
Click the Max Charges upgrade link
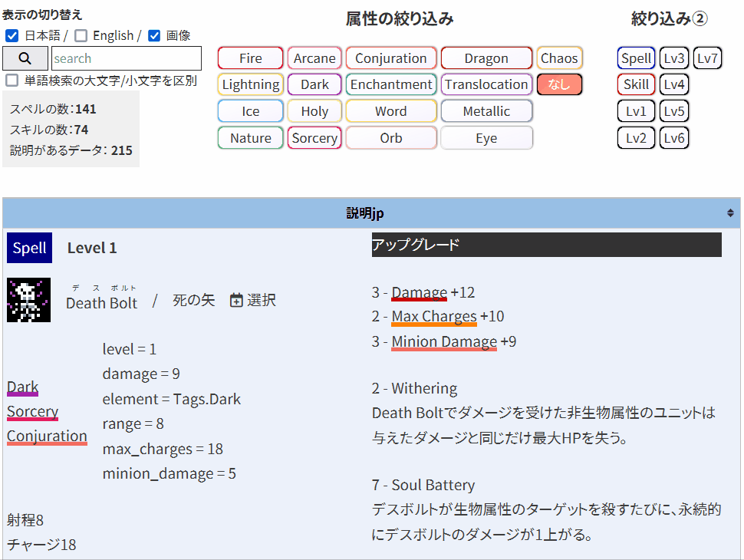point(434,316)
